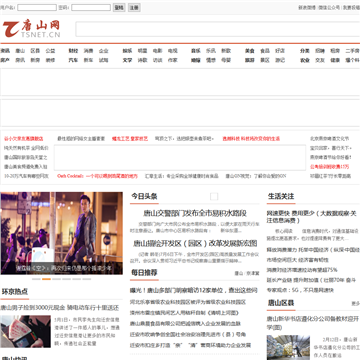The height and width of the screenshot is (360, 360).
Task: Focus the 用户名 username input field
Action: (x=37, y=7)
